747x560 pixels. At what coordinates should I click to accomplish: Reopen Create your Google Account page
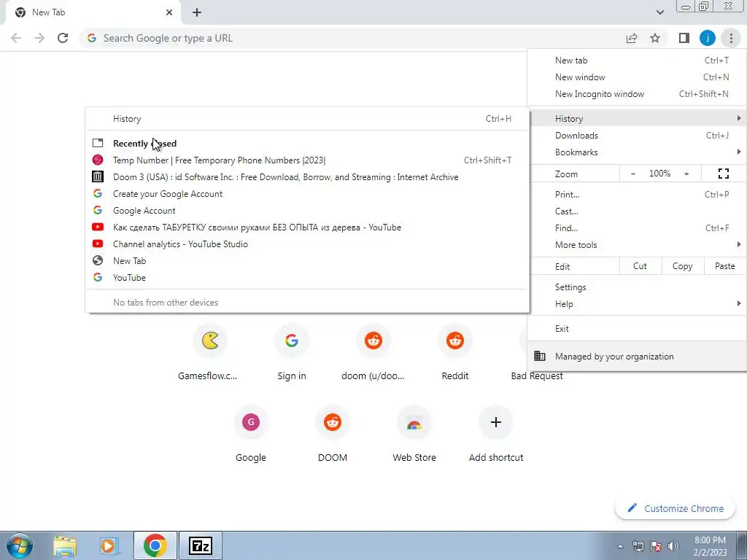pyautogui.click(x=307, y=194)
